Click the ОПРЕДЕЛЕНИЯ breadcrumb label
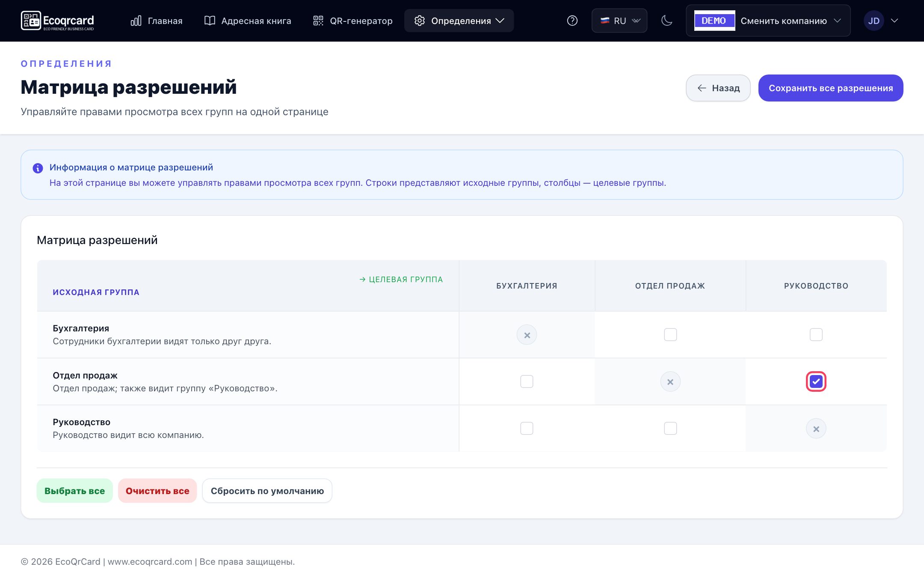The height and width of the screenshot is (578, 924). [x=66, y=64]
